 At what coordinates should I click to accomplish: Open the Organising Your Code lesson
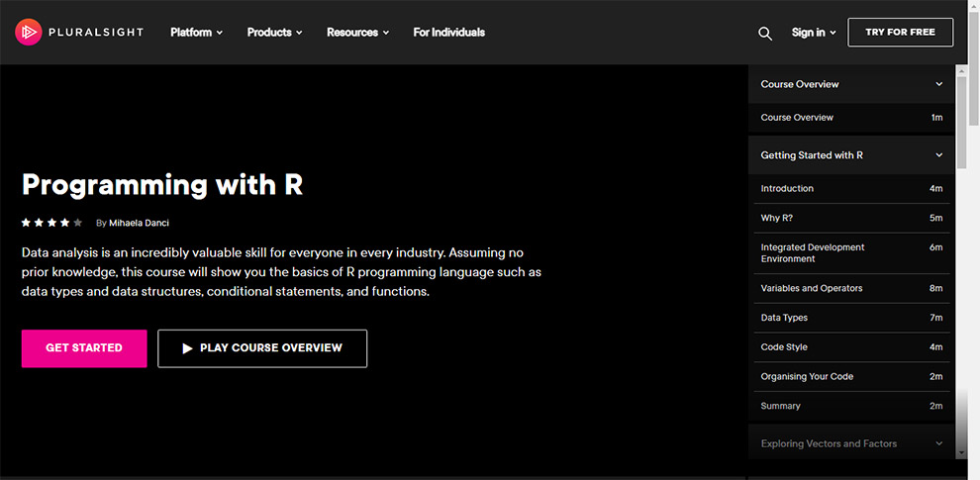pyautogui.click(x=851, y=377)
